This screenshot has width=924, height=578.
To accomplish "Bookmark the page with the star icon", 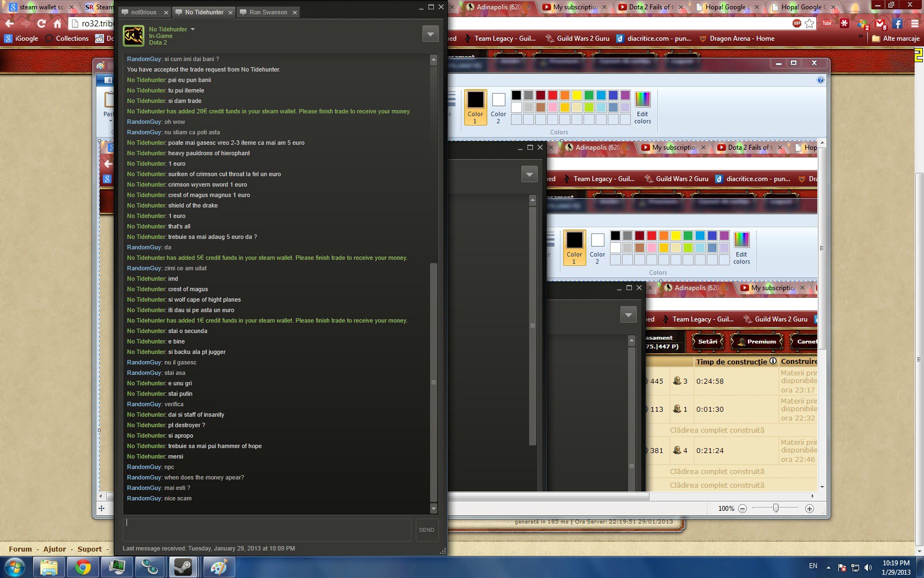I will point(810,23).
